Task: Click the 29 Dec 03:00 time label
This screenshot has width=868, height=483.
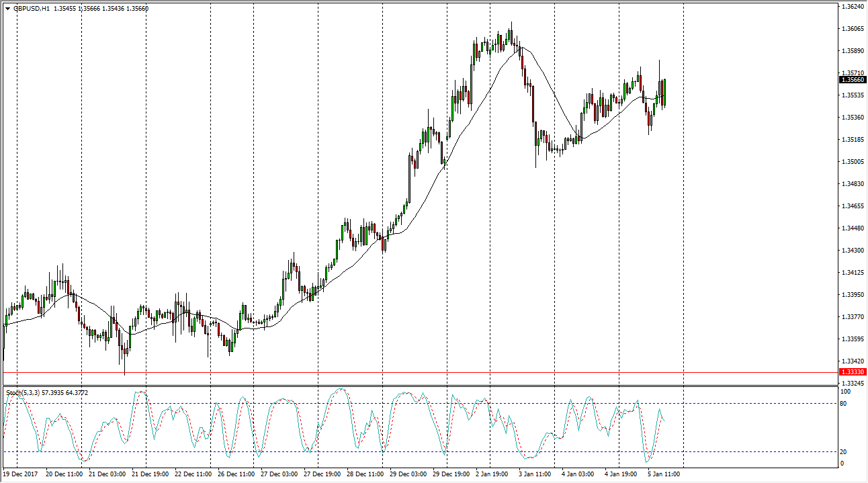Action: click(408, 474)
